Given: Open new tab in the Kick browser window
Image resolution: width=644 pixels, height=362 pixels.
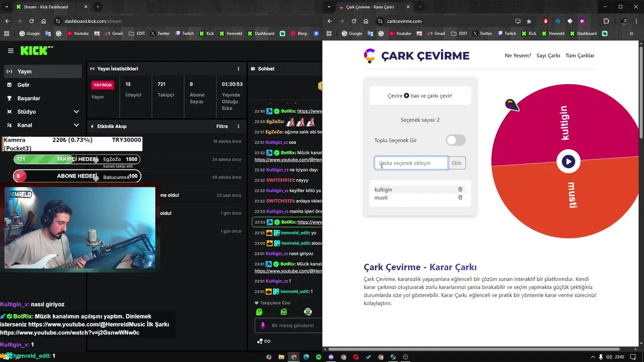Looking at the screenshot, I should coord(98,7).
